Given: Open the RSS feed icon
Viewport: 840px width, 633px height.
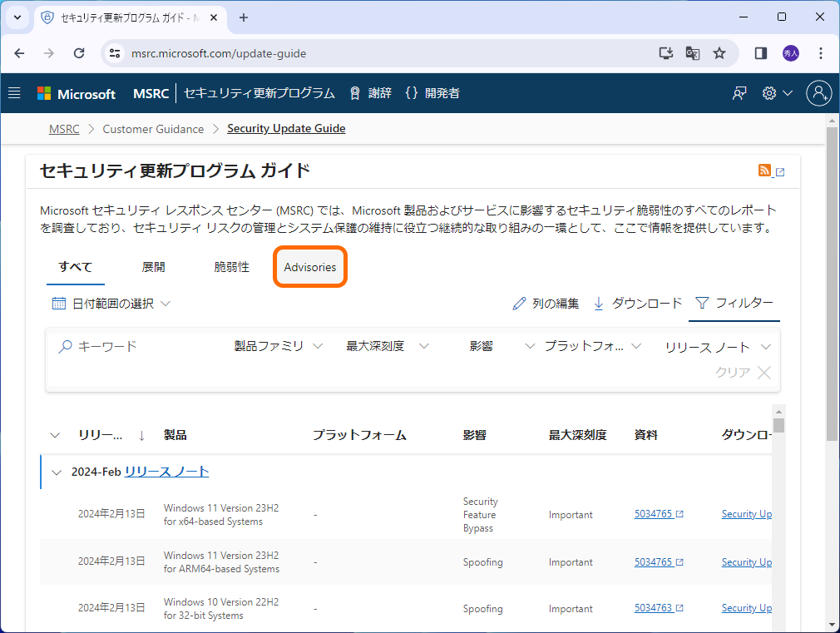Looking at the screenshot, I should tap(764, 170).
